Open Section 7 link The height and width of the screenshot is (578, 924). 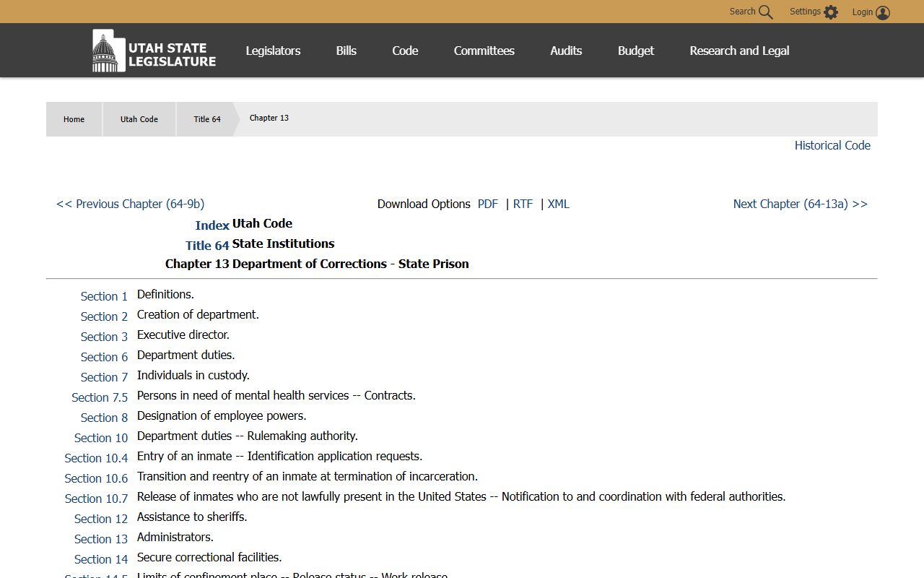tap(104, 377)
